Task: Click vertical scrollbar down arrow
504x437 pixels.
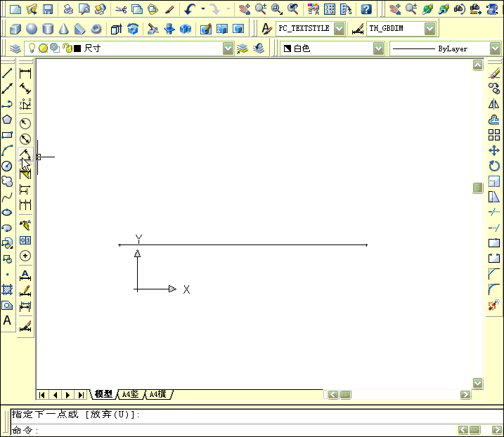Action: (x=478, y=383)
